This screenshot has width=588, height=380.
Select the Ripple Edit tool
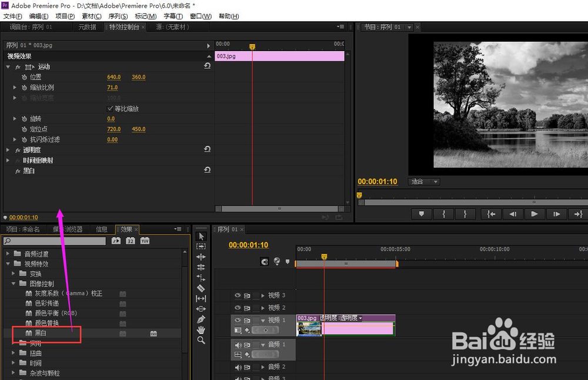(201, 257)
